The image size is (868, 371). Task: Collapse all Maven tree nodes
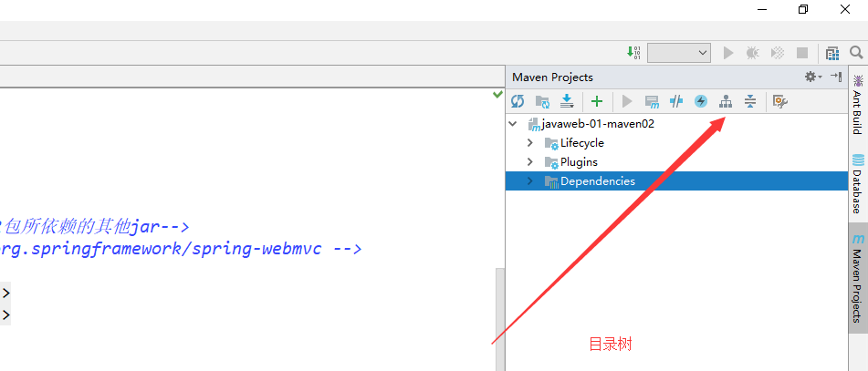tap(750, 101)
